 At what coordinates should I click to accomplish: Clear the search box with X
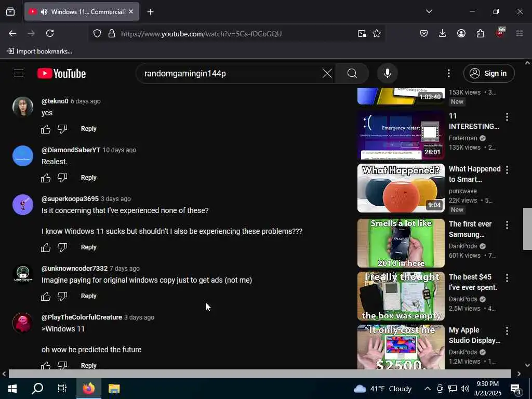coord(327,73)
